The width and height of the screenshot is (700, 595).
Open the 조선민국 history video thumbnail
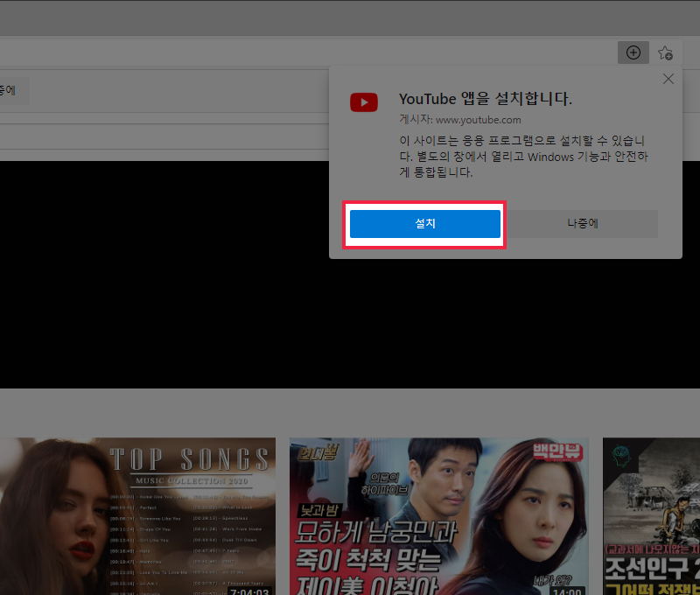(x=651, y=516)
